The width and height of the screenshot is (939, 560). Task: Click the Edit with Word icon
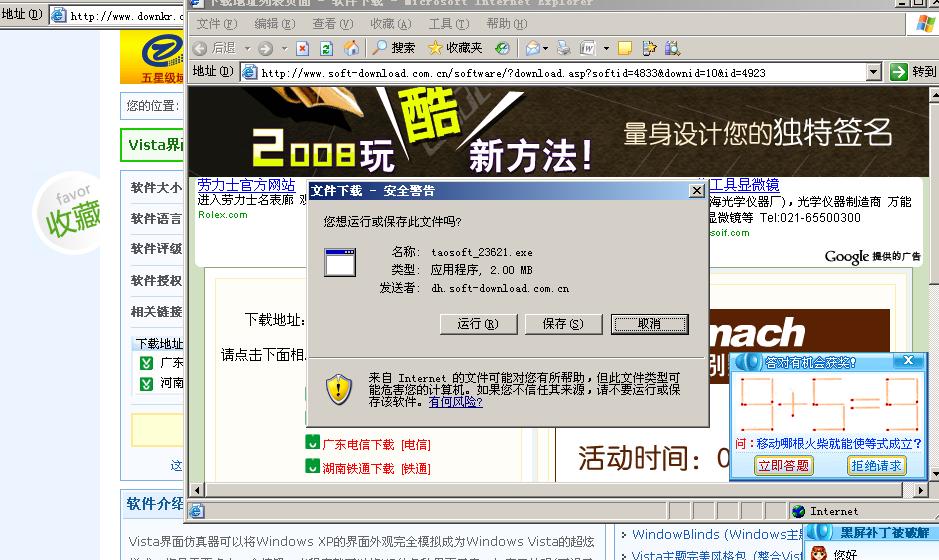coord(588,48)
